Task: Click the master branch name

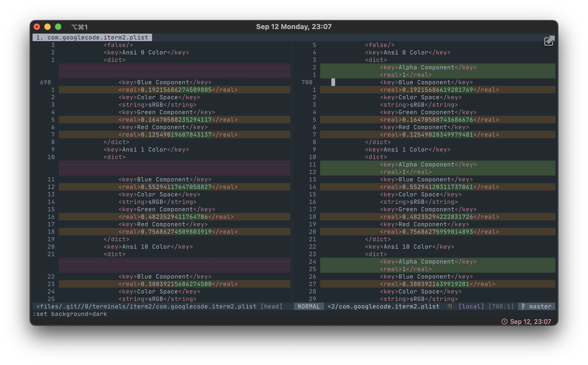Action: coord(540,306)
